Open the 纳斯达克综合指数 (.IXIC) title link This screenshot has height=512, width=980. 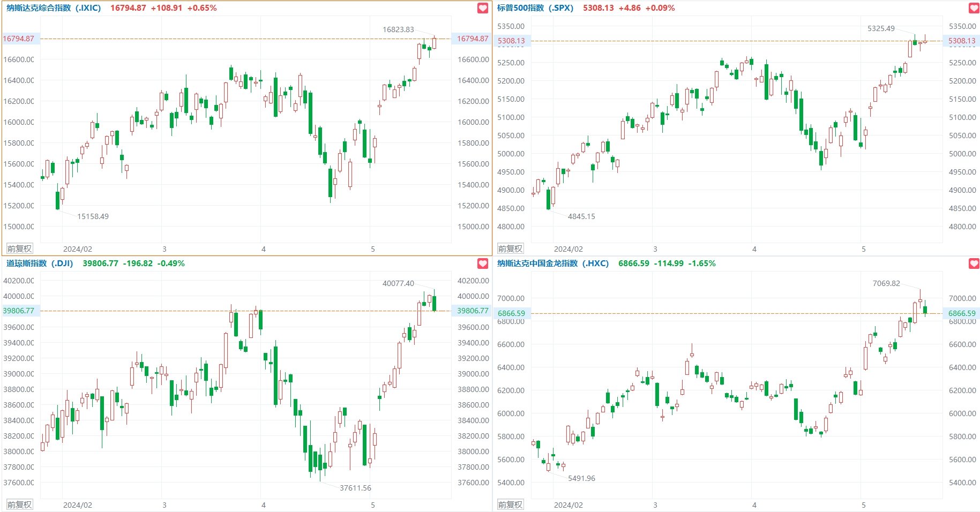[54, 8]
